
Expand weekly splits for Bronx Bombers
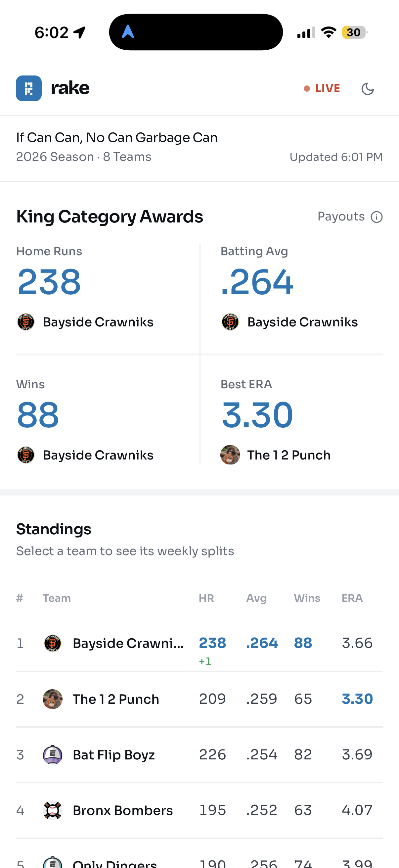(x=199, y=810)
